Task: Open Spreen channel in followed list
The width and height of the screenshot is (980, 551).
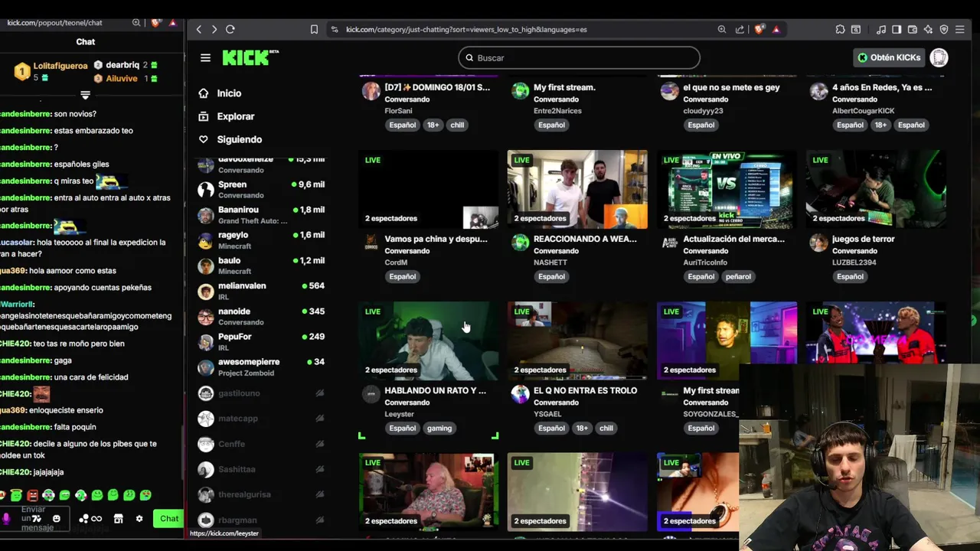Action: pos(261,189)
